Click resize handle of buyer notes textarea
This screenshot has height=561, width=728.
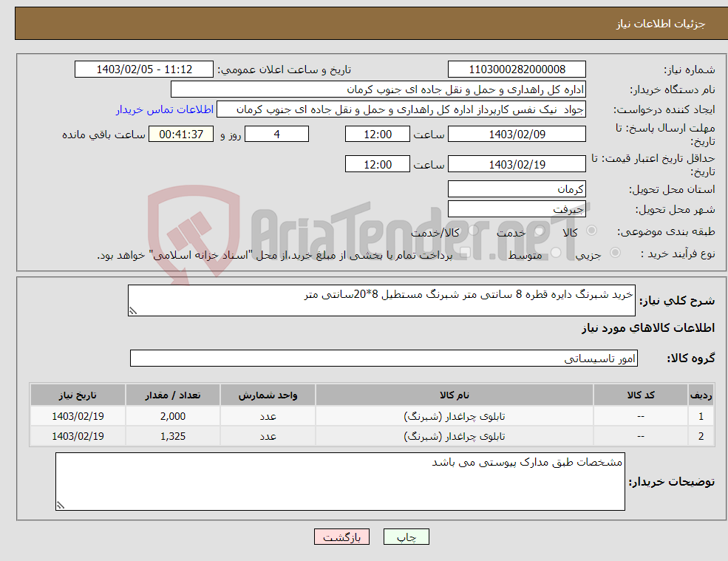(x=61, y=506)
